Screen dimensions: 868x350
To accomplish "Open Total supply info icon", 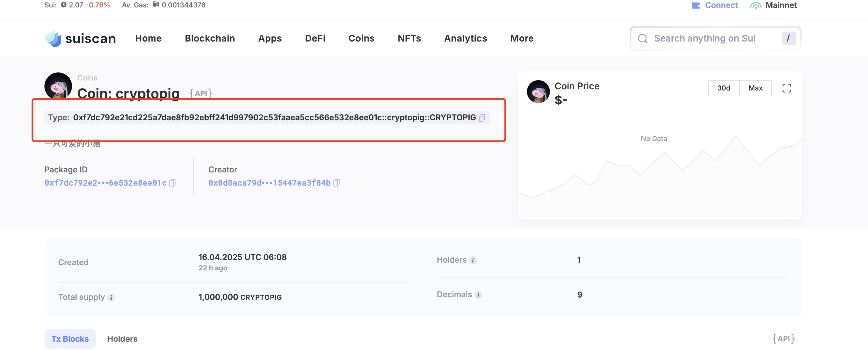I will [111, 298].
